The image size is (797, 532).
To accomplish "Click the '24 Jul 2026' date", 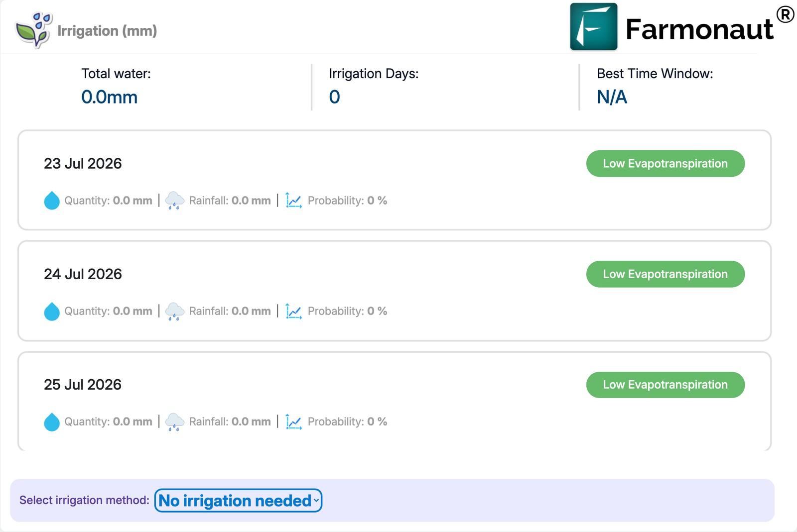I will click(83, 274).
